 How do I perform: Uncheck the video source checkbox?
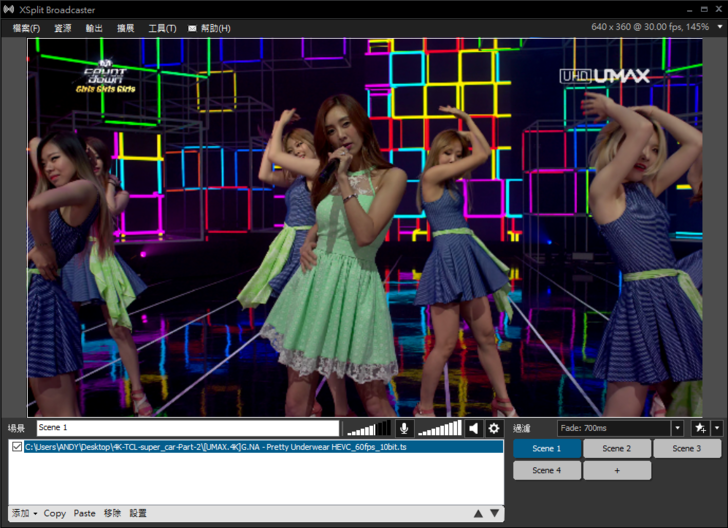click(17, 447)
